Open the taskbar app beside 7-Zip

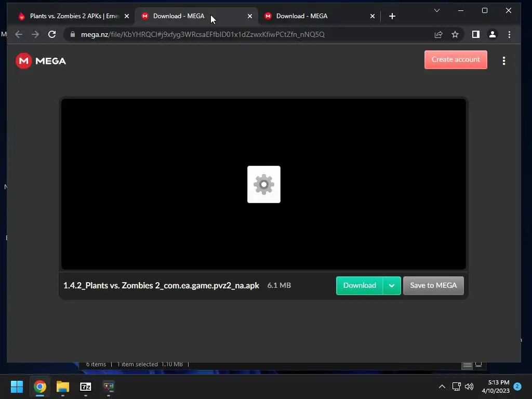tap(109, 387)
